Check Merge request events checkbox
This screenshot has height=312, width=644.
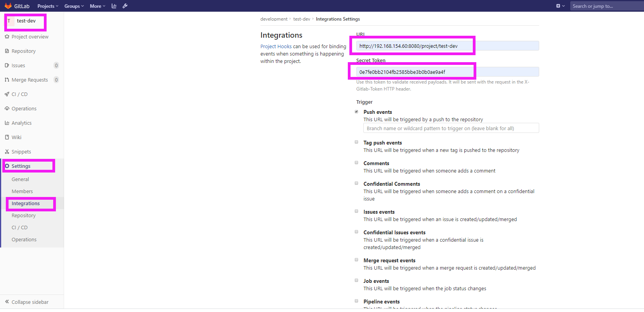point(356,260)
